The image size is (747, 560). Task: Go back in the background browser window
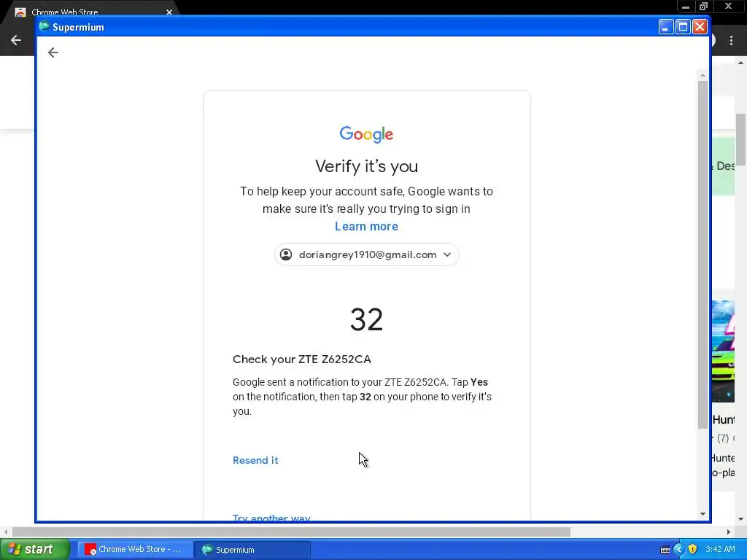[16, 40]
